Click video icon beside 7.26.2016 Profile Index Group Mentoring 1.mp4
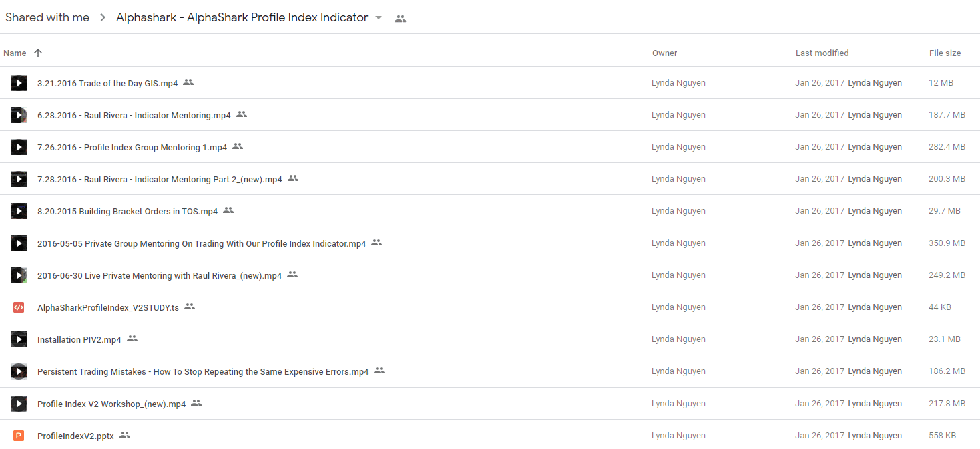 19,147
